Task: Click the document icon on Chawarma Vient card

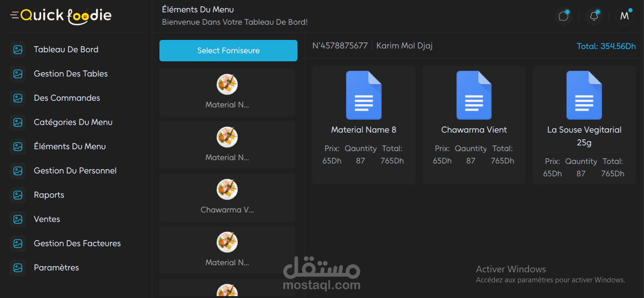Action: click(474, 95)
